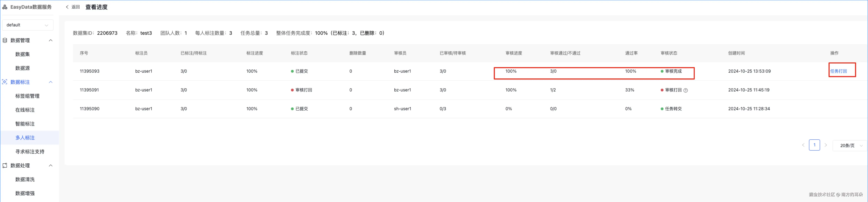Image resolution: width=868 pixels, height=202 pixels.
Task: Click the EasyData logo icon
Action: coord(5,7)
